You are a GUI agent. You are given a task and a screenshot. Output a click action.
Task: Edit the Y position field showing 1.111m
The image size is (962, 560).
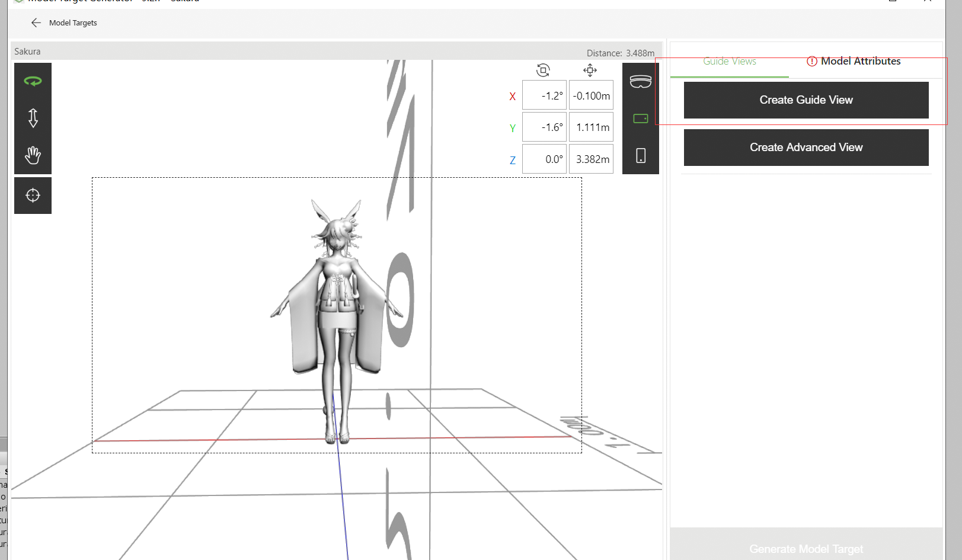(591, 127)
